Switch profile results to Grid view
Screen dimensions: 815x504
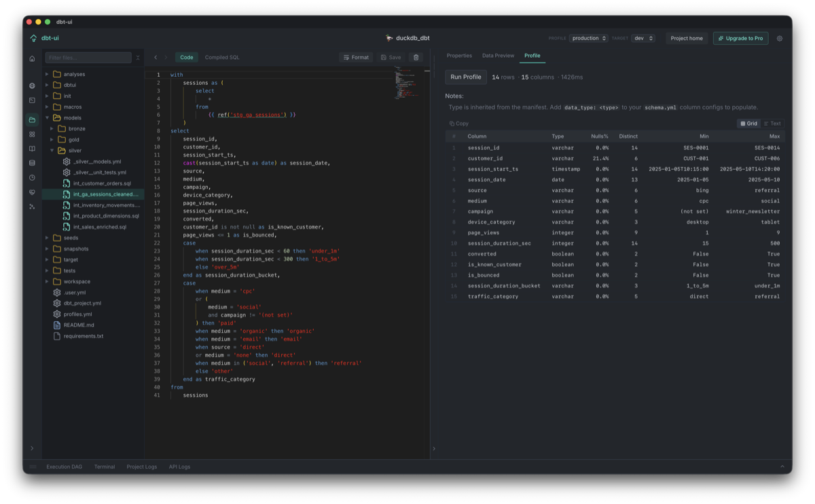click(748, 124)
